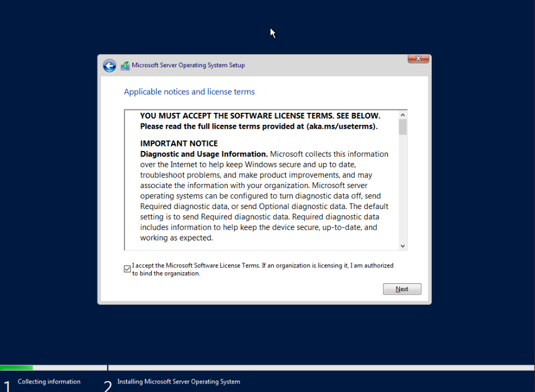Uncheck the accept license terms checkbox
This screenshot has height=392, width=535.
click(x=127, y=269)
